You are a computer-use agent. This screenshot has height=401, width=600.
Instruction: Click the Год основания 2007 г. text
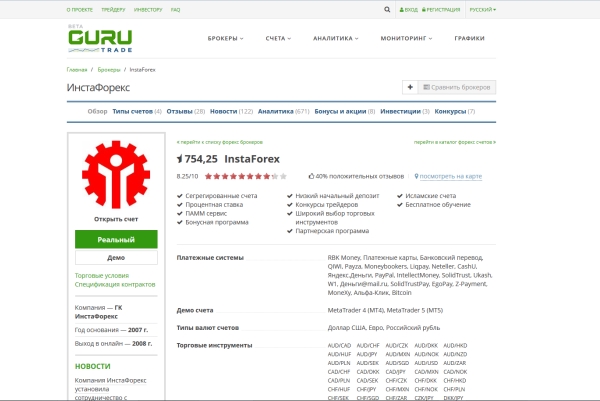tap(111, 330)
